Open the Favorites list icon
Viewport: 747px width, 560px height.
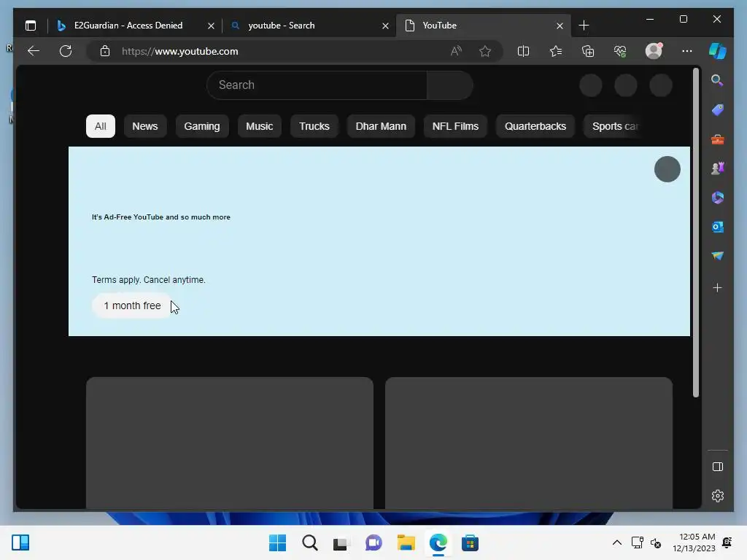(555, 51)
